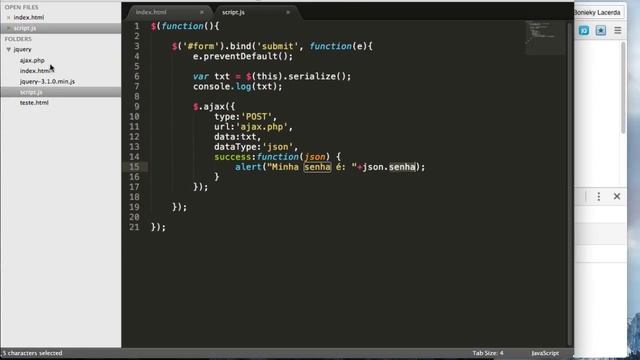This screenshot has width=640, height=360.
Task: Open script.js under jquery folder
Action: click(x=31, y=92)
